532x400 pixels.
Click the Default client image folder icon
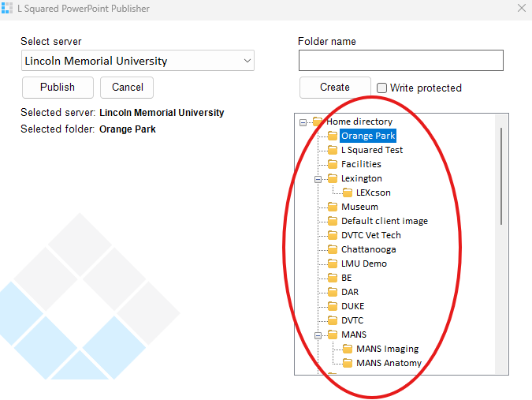pyautogui.click(x=333, y=221)
